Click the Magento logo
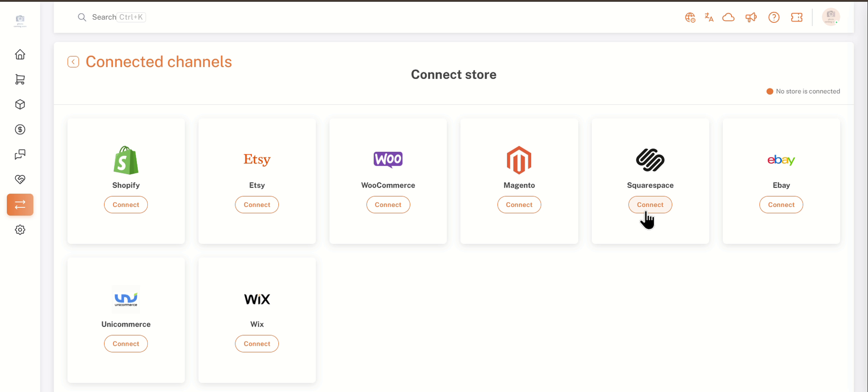Viewport: 868px width, 392px height. tap(519, 160)
